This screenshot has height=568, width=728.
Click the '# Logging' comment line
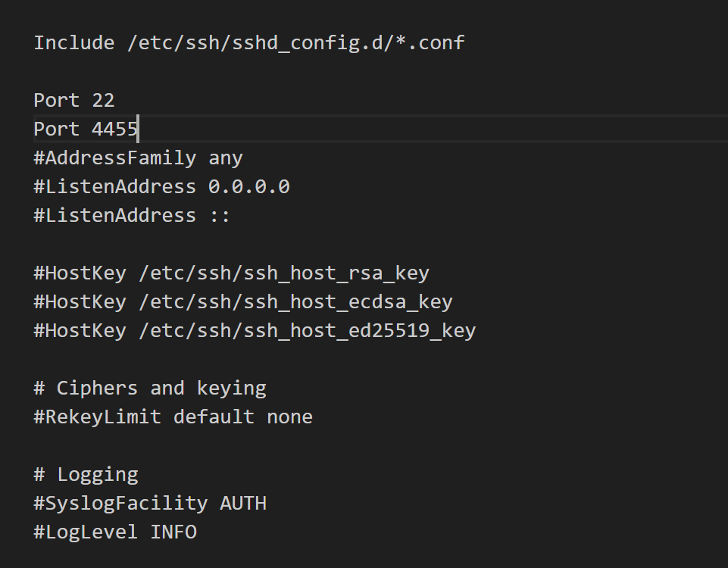pyautogui.click(x=86, y=475)
